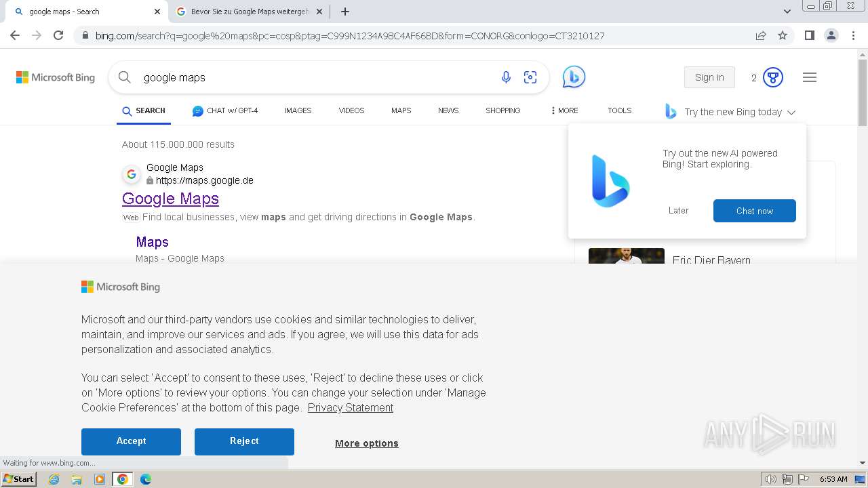Click the Eric Dier Bayern news item
868x488 pixels.
711,260
